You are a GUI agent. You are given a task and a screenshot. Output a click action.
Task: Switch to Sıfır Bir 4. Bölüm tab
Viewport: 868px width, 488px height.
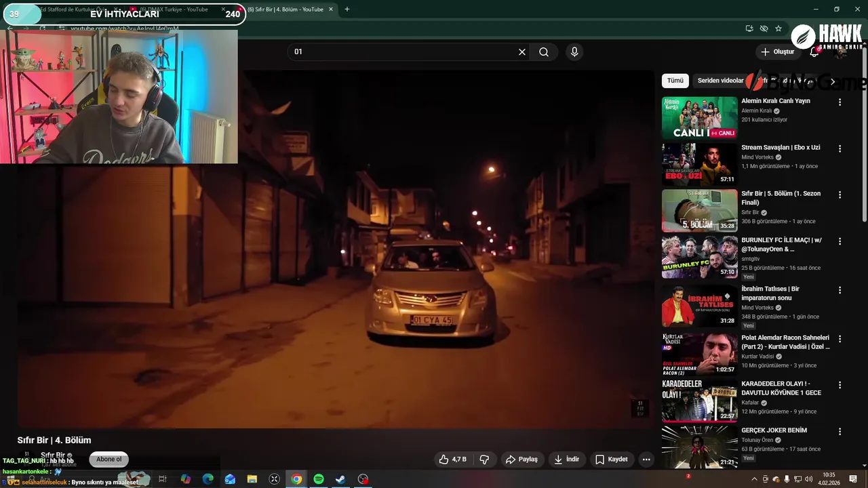coord(285,9)
